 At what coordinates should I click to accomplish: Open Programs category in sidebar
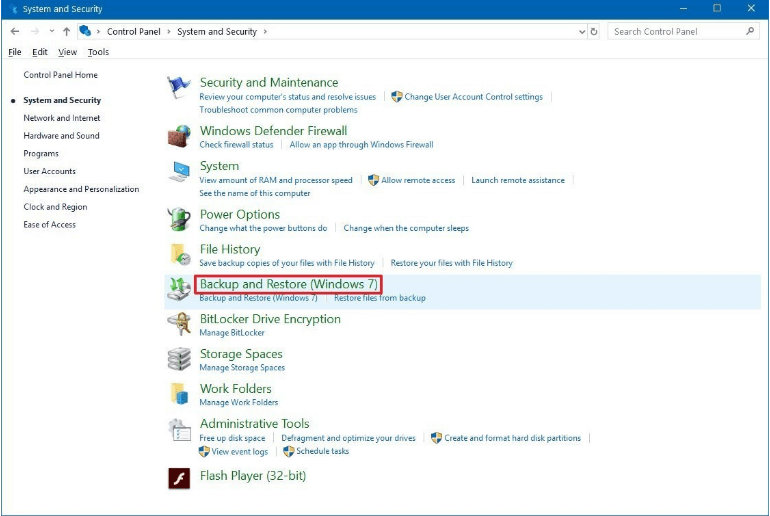[41, 153]
